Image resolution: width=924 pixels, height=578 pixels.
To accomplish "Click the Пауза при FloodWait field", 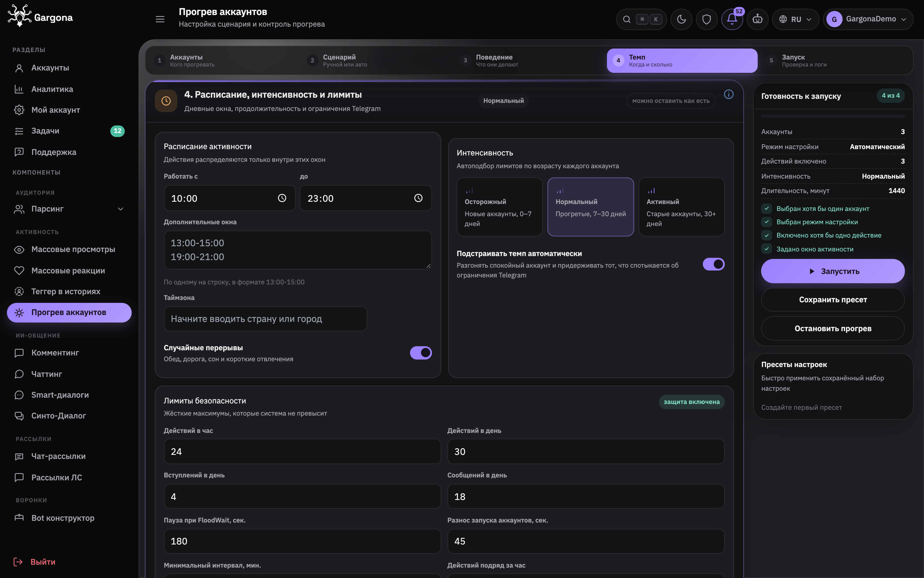I will (x=302, y=541).
